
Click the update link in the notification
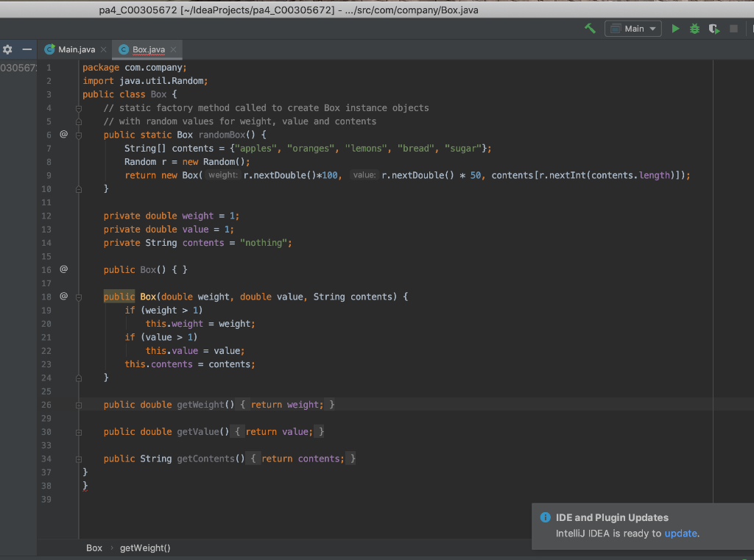pos(680,533)
